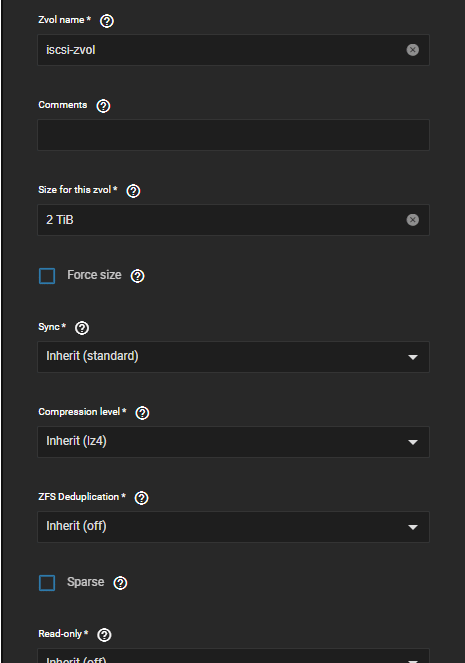Image resolution: width=465 pixels, height=663 pixels.
Task: Focus the size field showing 2 TiB
Action: (x=220, y=220)
